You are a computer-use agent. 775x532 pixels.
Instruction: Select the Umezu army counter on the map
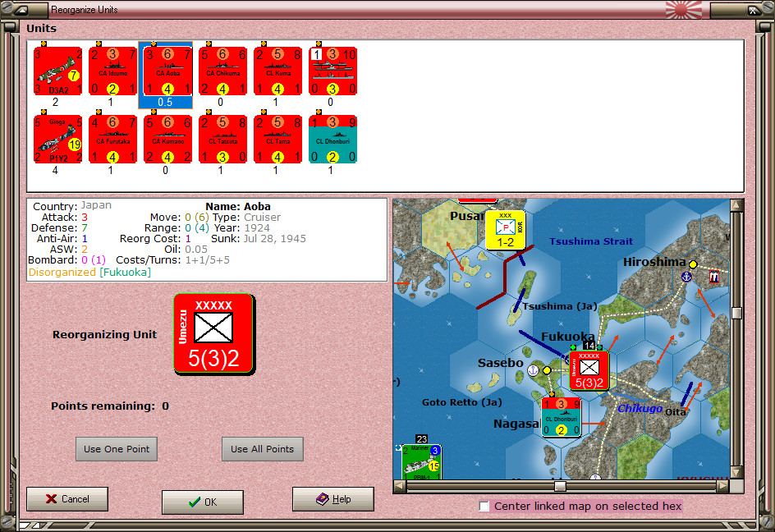[589, 370]
